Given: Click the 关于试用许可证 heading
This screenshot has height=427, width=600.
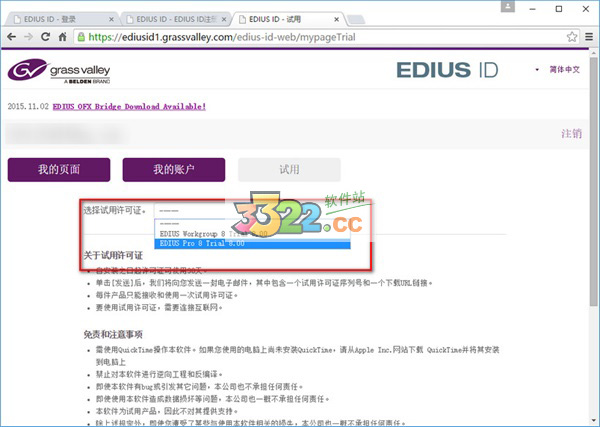Looking at the screenshot, I should (x=113, y=255).
